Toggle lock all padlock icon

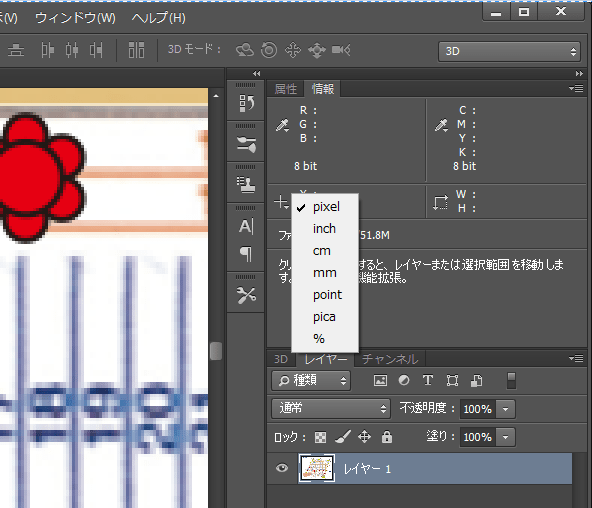(387, 437)
